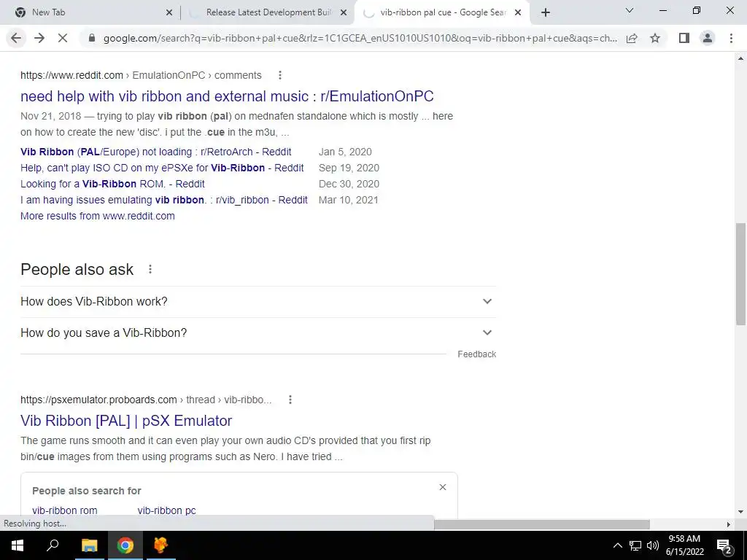Select the vib-ribbon pal cue tab

[x=441, y=13]
